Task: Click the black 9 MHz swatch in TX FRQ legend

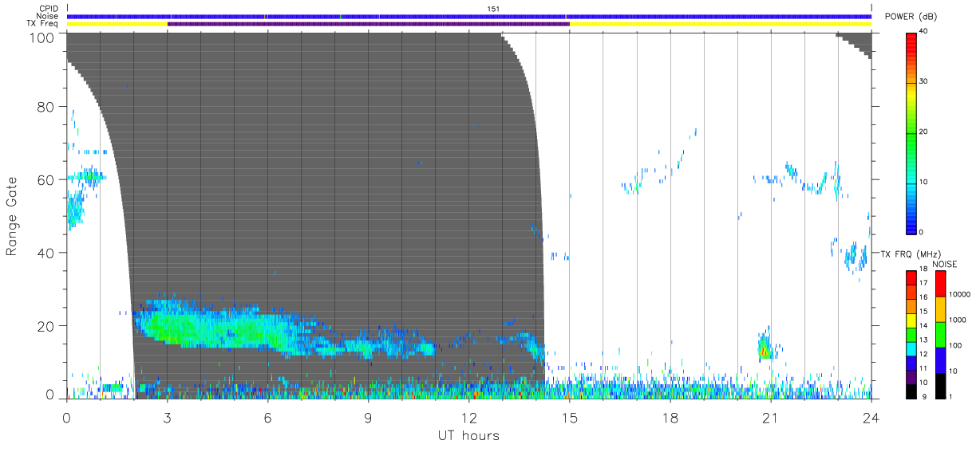Action: tap(911, 390)
